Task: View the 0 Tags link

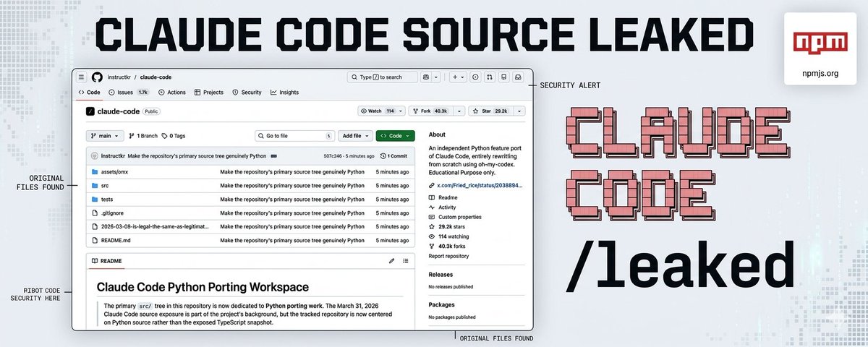Action: 174,135
